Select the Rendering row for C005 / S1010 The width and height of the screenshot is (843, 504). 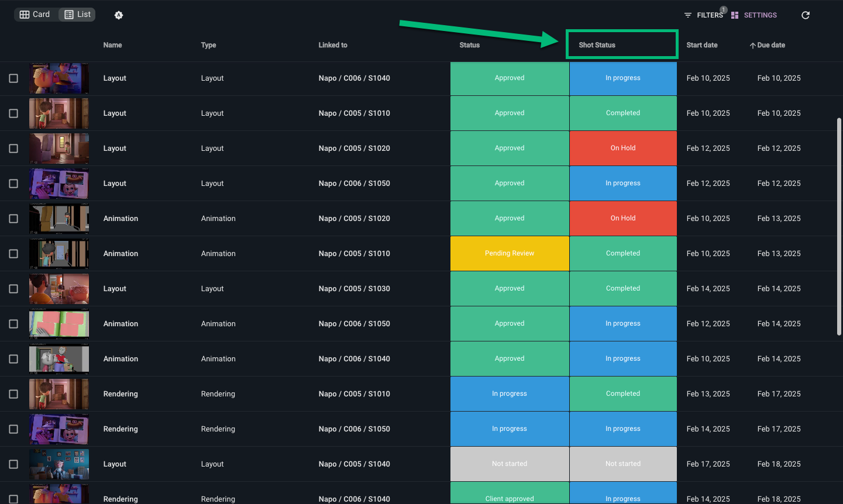[13, 394]
